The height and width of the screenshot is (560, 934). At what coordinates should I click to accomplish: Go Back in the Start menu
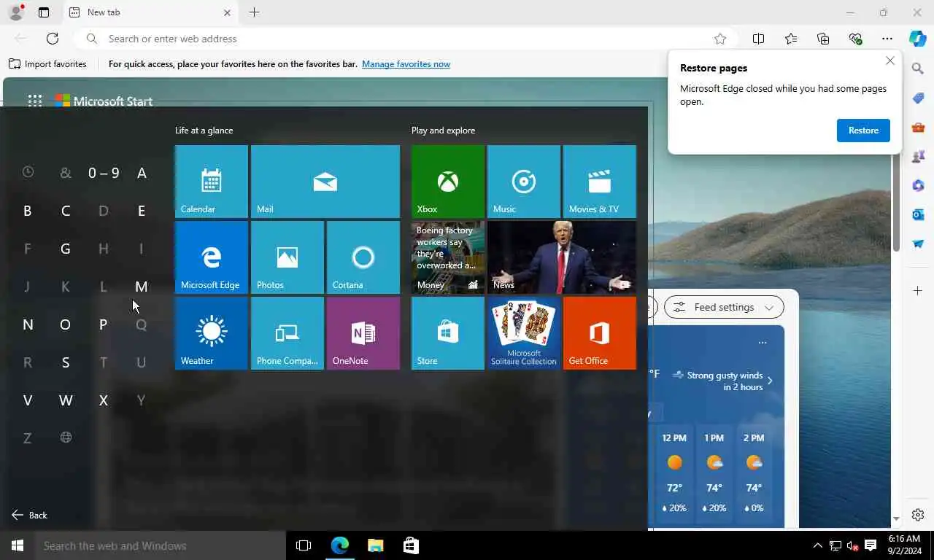point(29,515)
